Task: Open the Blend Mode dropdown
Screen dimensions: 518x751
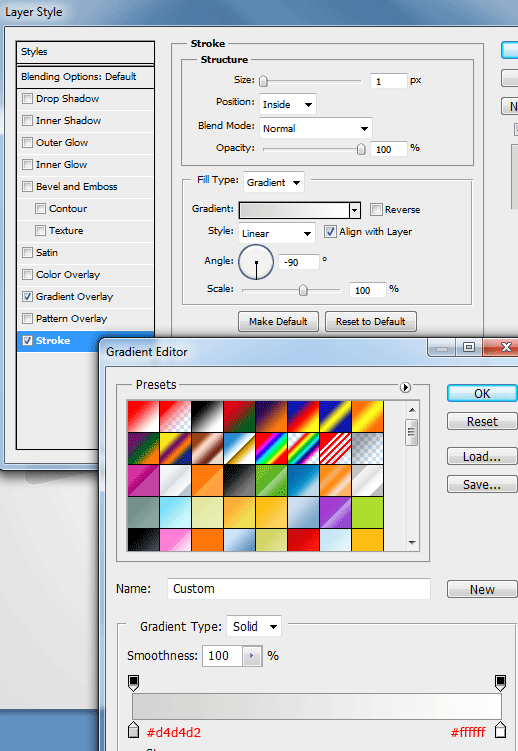Action: pos(315,128)
